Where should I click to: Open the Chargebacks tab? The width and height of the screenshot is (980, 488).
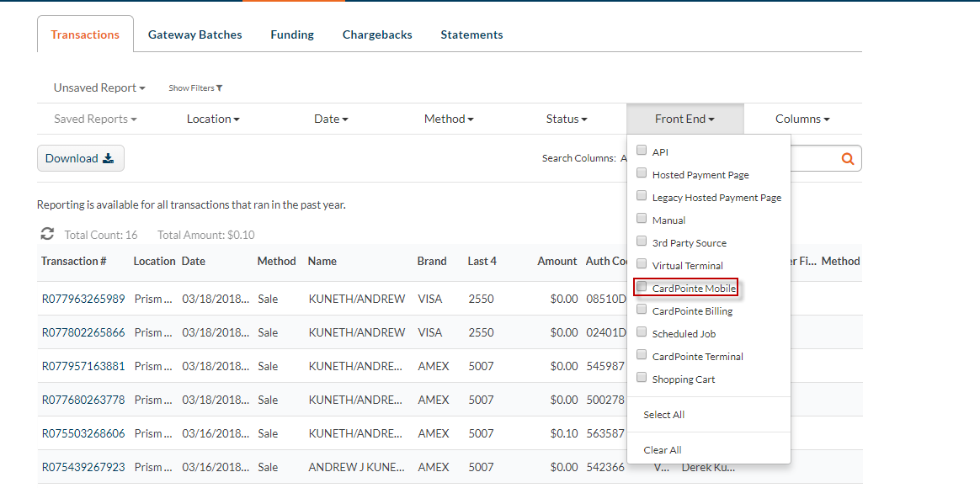pyautogui.click(x=377, y=34)
